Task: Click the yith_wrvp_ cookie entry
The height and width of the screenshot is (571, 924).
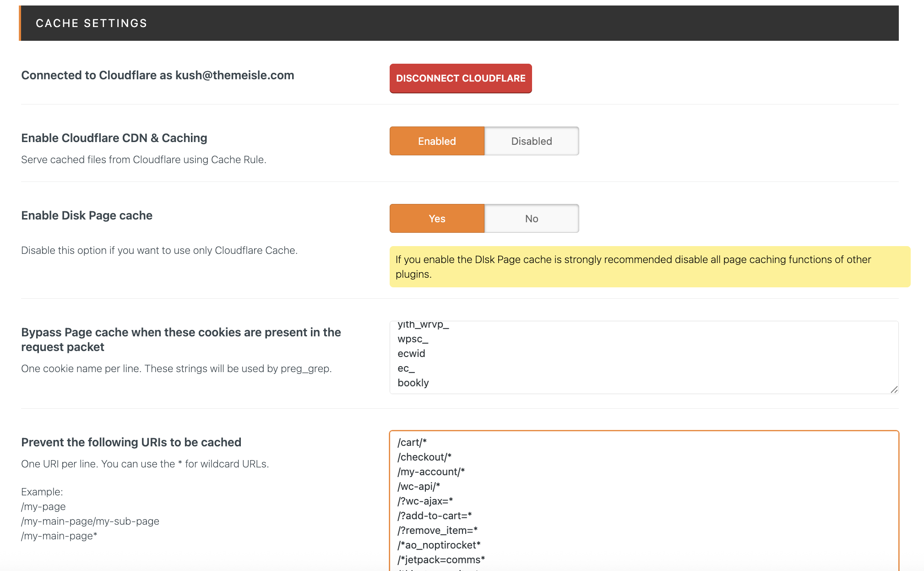Action: point(423,325)
